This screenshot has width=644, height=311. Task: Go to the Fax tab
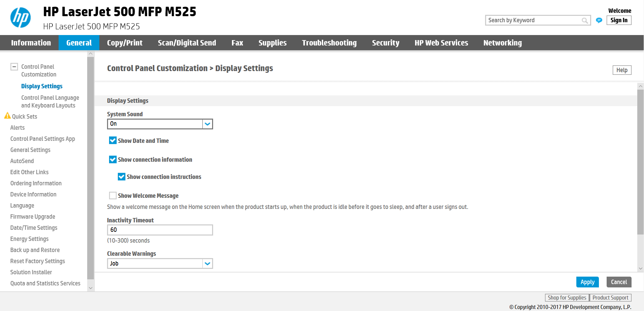tap(237, 43)
